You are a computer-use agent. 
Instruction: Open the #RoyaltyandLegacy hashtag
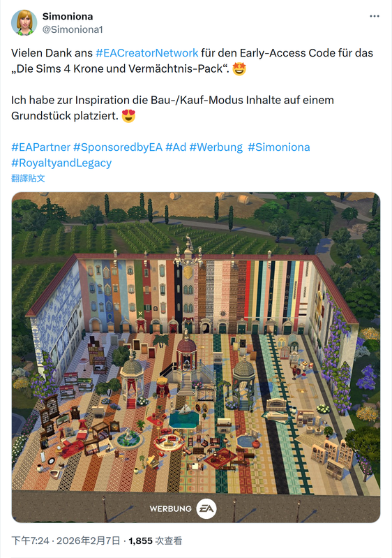tap(61, 163)
